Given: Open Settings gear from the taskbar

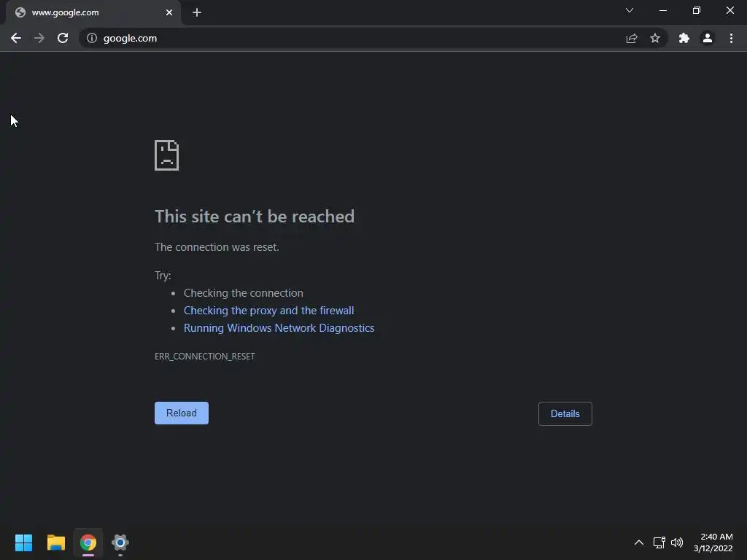Looking at the screenshot, I should pyautogui.click(x=120, y=542).
